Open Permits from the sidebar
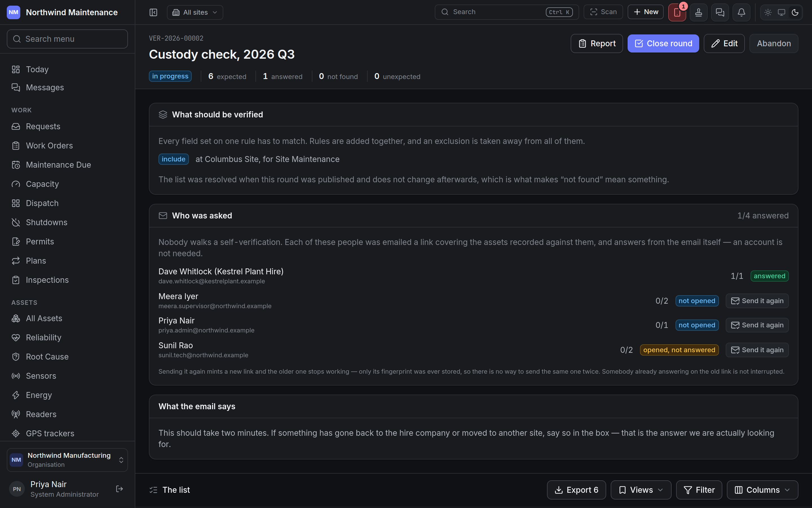This screenshot has width=812, height=508. coord(67,242)
